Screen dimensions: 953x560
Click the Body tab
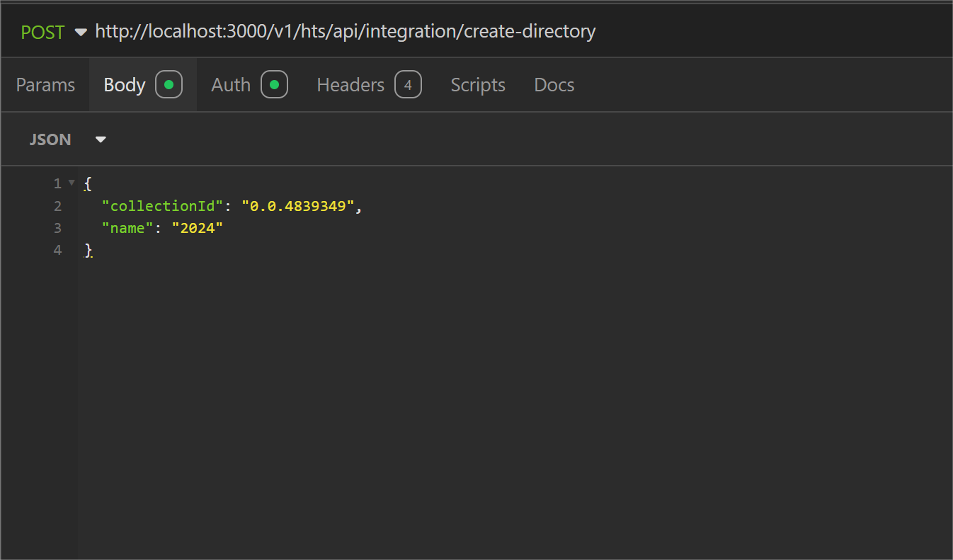pyautogui.click(x=124, y=84)
